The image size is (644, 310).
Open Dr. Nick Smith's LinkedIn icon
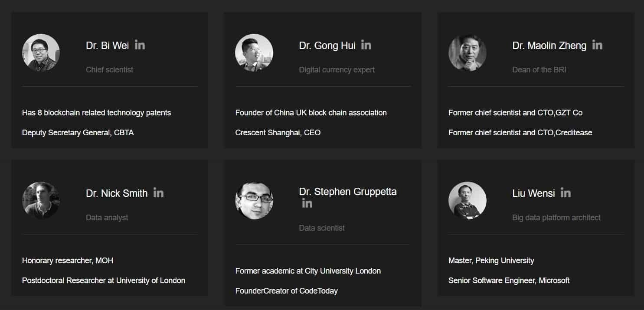click(158, 193)
